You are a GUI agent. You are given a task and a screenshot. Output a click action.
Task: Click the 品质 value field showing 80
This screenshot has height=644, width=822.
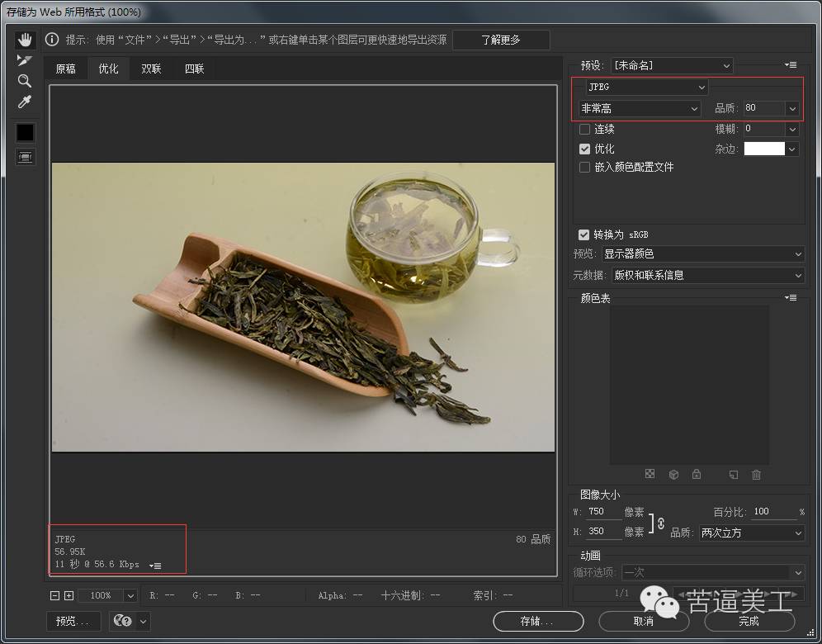click(x=763, y=108)
